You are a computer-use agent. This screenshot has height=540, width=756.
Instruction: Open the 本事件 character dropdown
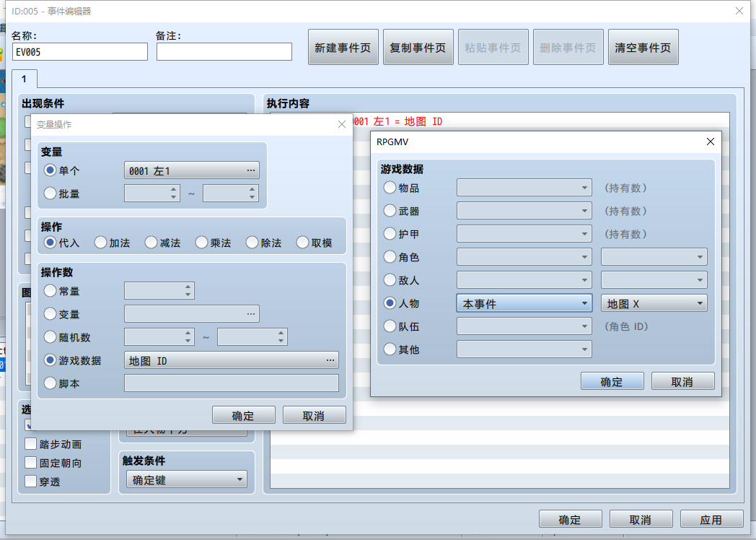(524, 303)
